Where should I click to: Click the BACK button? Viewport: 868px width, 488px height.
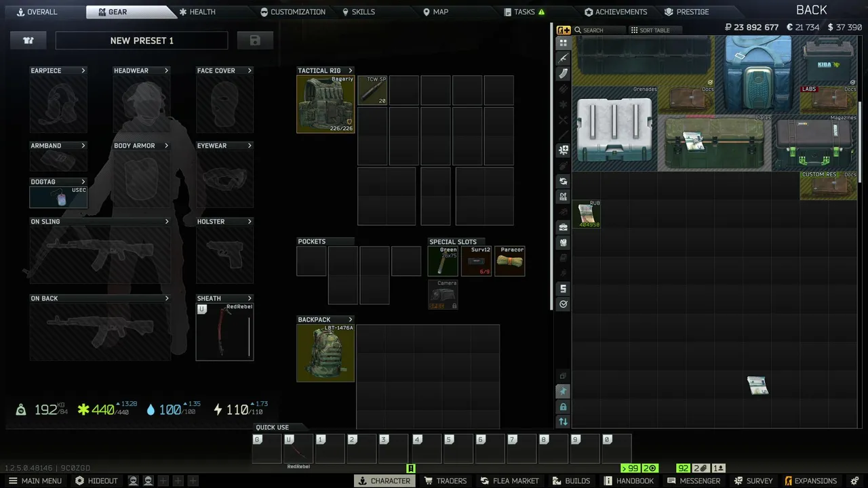click(x=812, y=9)
